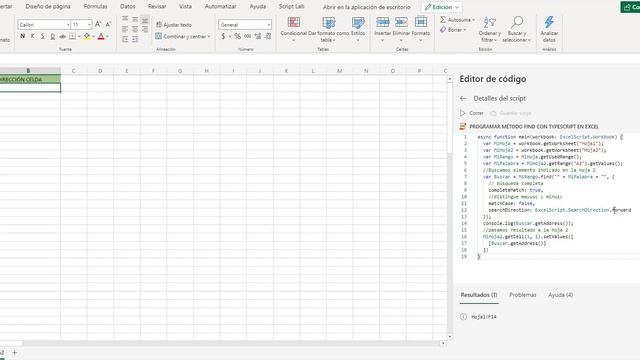Increase decimal places
This screenshot has width=640, height=360.
(258, 36)
